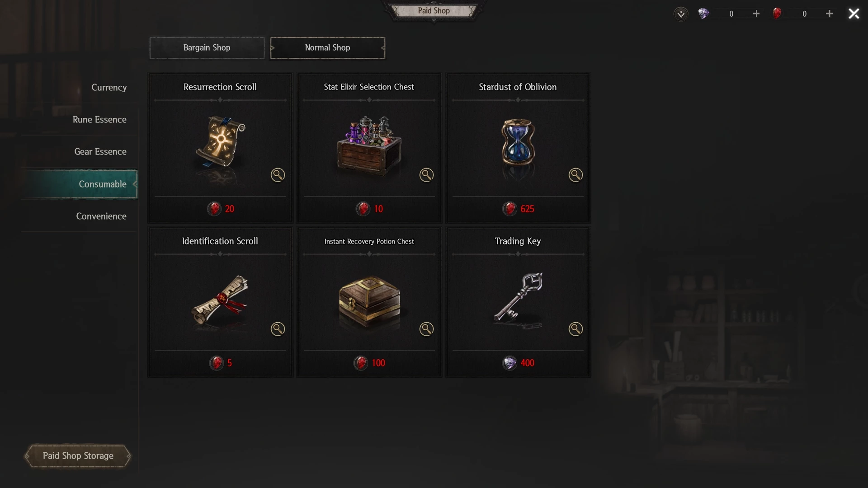Click the Identification Scroll magnifier icon
This screenshot has height=488, width=868.
tap(278, 329)
